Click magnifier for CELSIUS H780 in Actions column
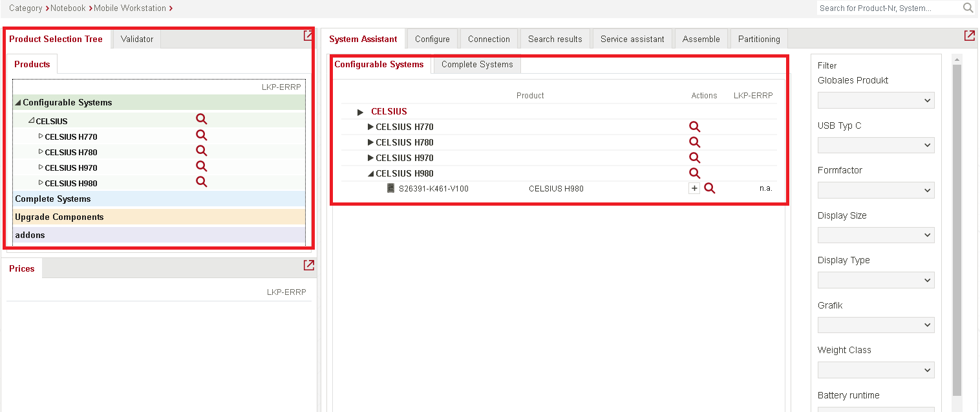Image resolution: width=980 pixels, height=412 pixels. pyautogui.click(x=695, y=142)
